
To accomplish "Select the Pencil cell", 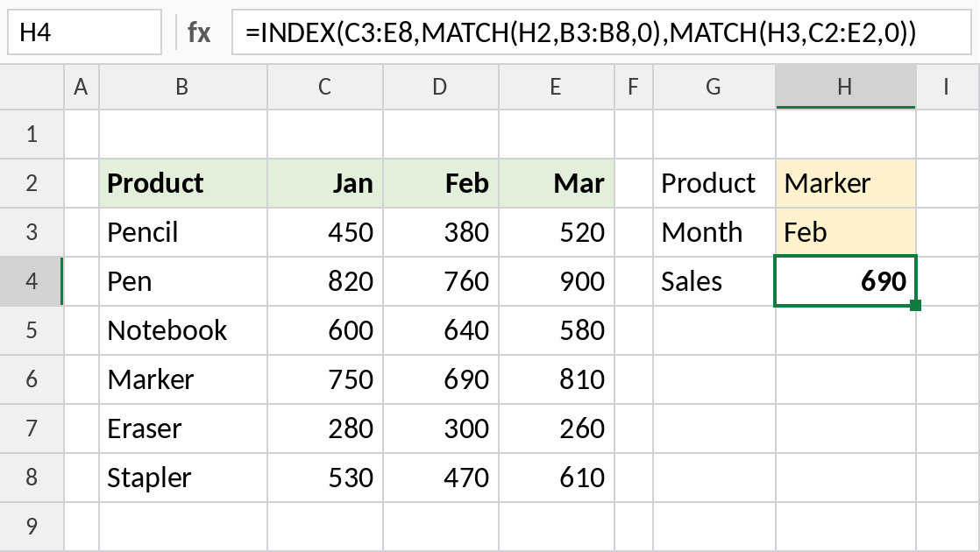I will pyautogui.click(x=183, y=232).
